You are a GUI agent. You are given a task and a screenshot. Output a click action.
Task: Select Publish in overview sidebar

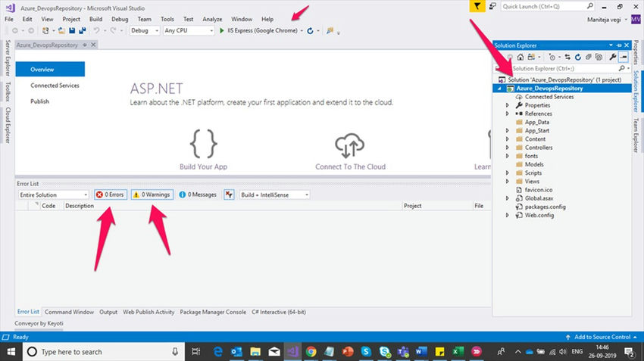point(40,101)
